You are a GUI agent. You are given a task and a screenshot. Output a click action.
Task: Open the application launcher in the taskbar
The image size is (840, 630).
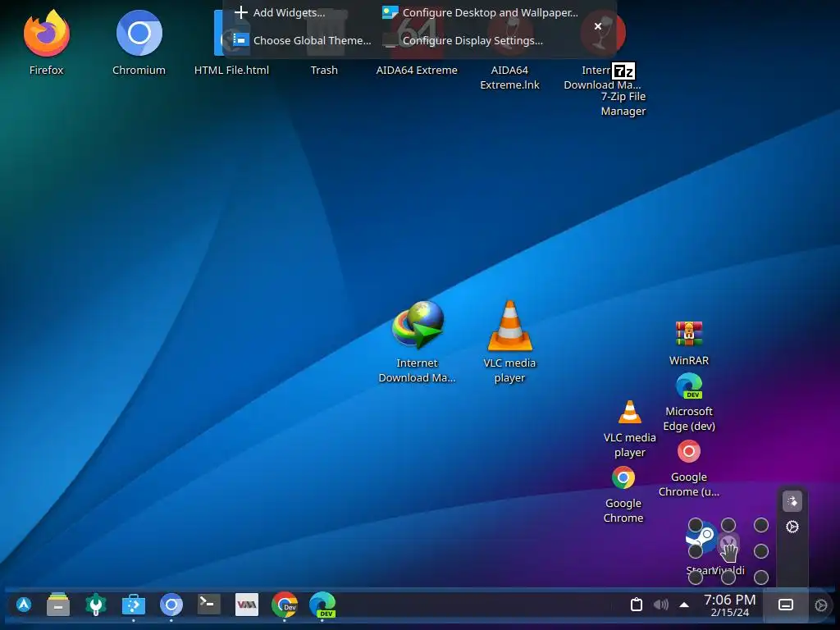[24, 605]
